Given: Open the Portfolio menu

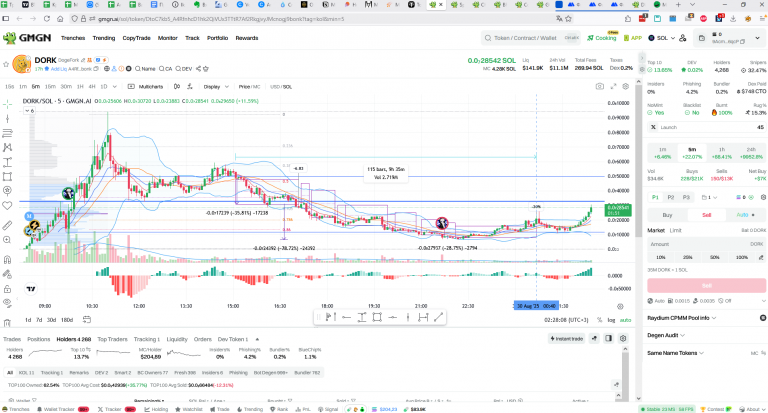Looking at the screenshot, I should (x=217, y=38).
